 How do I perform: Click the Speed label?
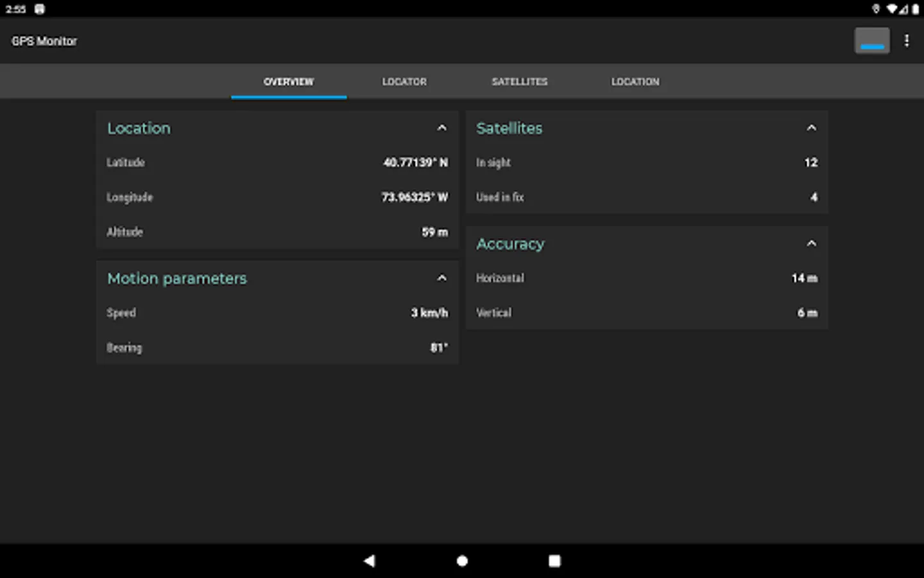121,313
